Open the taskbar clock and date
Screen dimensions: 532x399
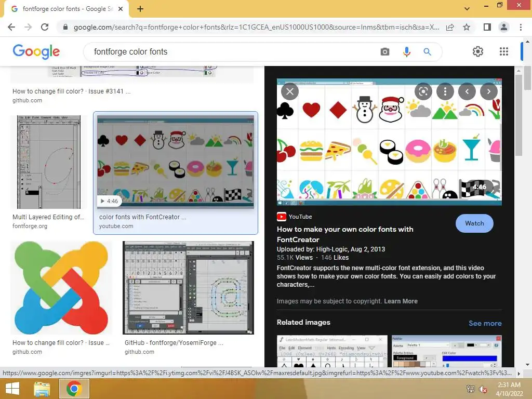[509, 389]
